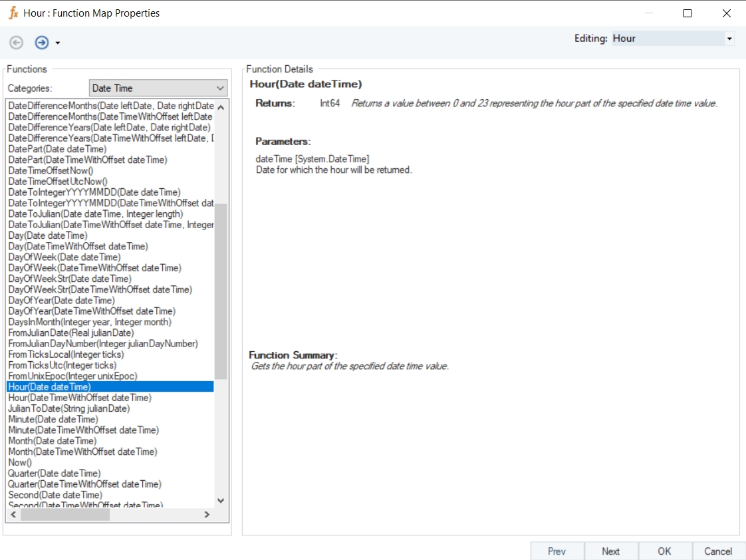746x560 pixels.
Task: Click the forward navigation arrow icon
Action: point(42,43)
